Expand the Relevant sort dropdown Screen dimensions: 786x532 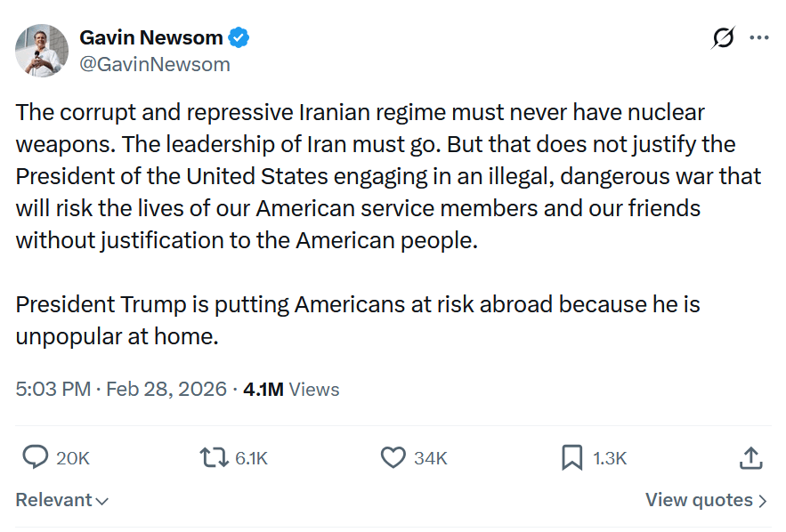62,500
